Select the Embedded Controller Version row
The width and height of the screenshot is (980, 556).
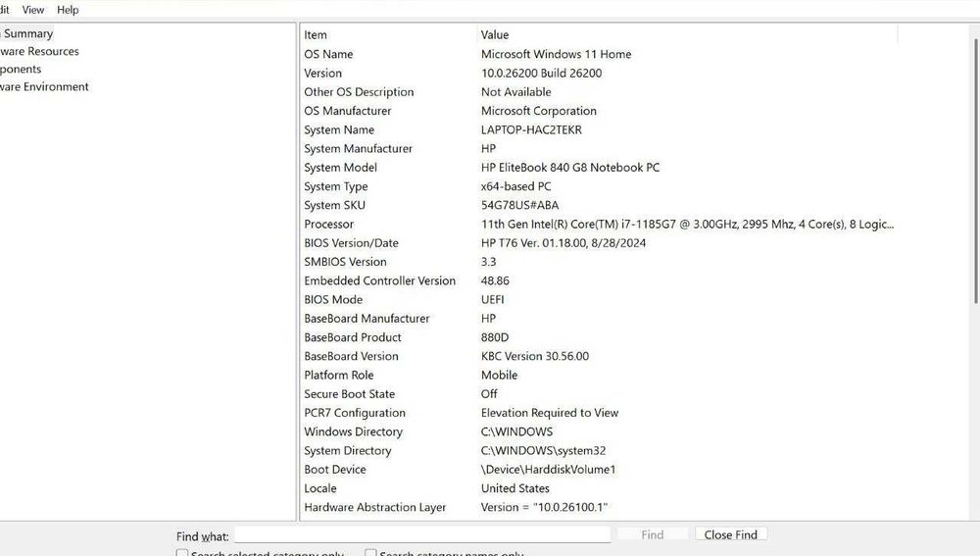(599, 280)
